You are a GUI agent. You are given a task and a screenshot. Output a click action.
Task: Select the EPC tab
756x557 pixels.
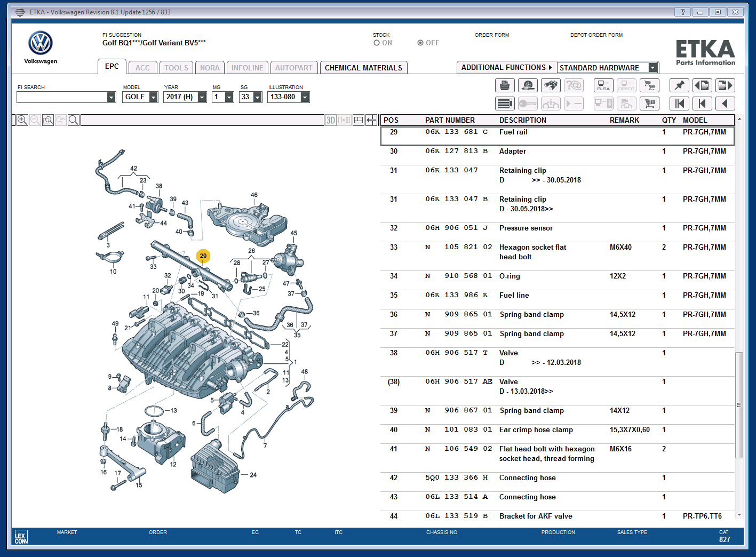pyautogui.click(x=112, y=67)
